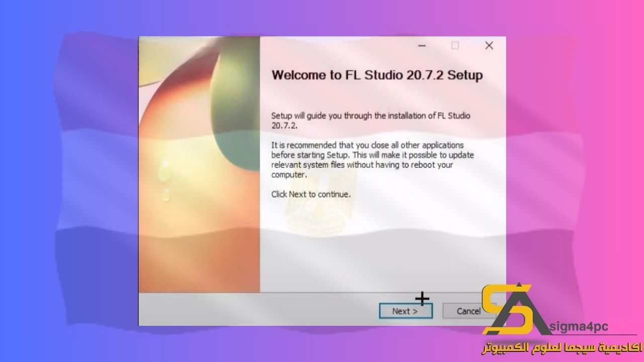The image size is (644, 362).
Task: Click the "It is recommended" paragraph
Action: 372,160
